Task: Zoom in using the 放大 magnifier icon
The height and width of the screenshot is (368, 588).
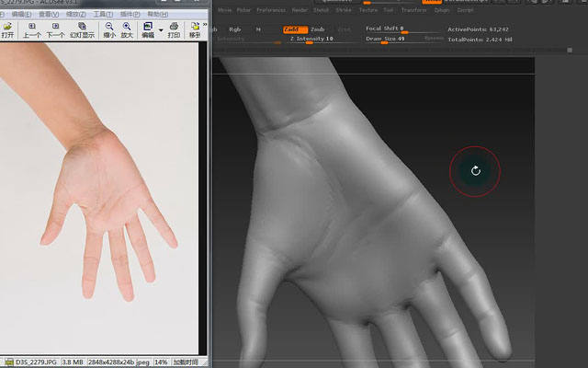Action: point(127,30)
